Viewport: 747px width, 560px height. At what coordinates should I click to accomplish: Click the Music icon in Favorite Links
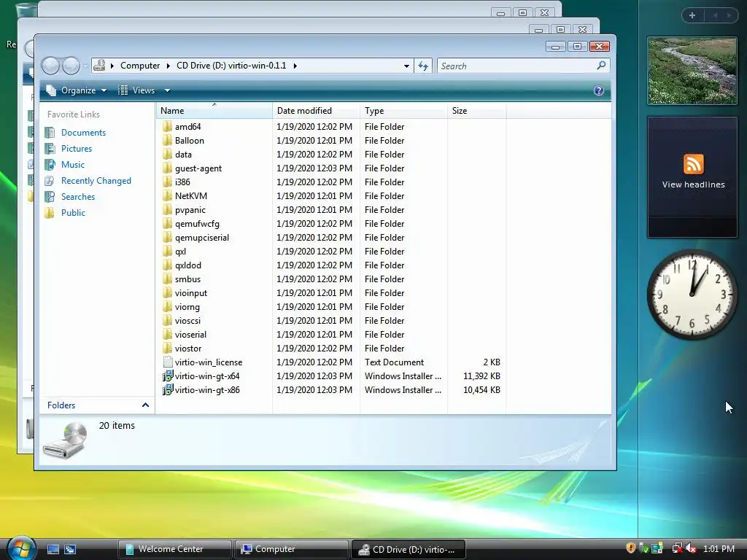pyautogui.click(x=50, y=164)
